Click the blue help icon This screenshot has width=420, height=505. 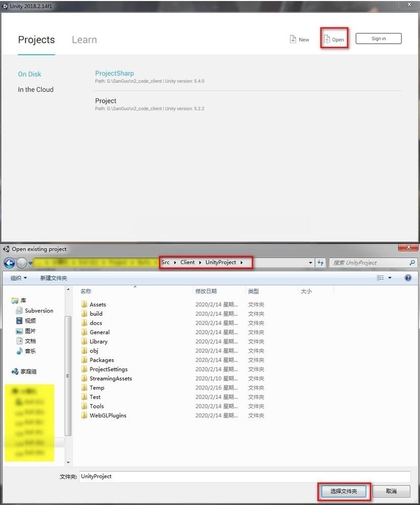point(408,278)
